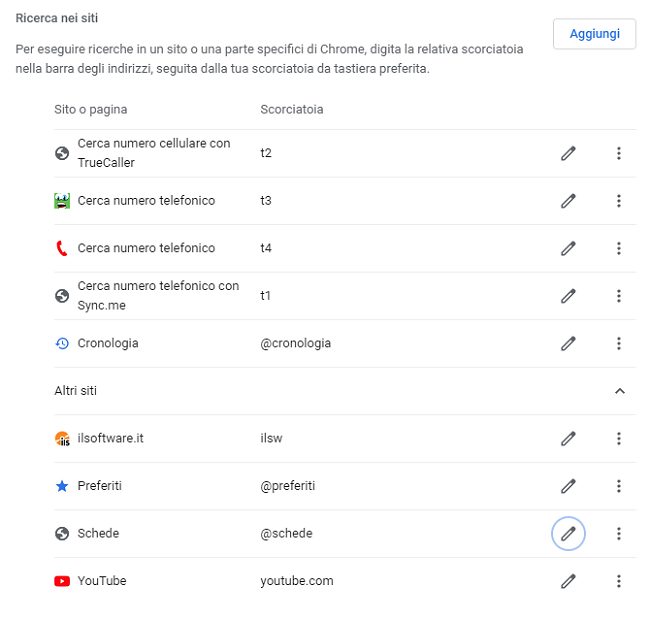Edit the Sync.me t1 shortcut
Screen dimensions: 650x619
568,296
